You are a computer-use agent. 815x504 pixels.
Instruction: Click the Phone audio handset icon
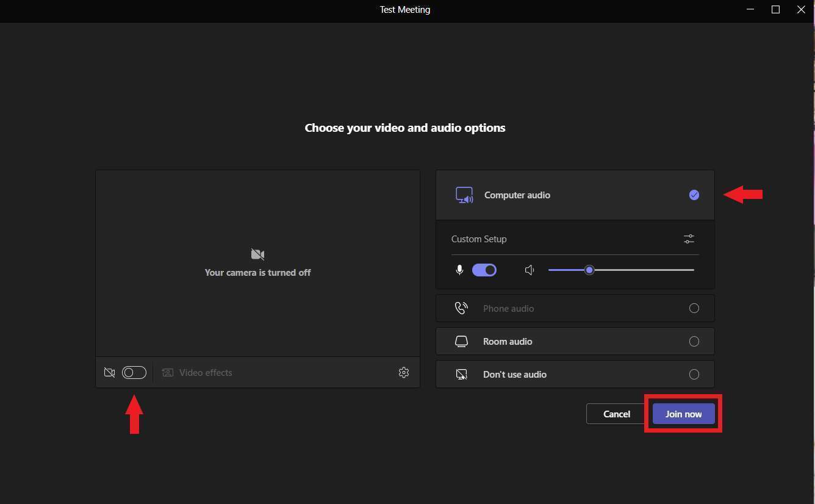(x=462, y=308)
